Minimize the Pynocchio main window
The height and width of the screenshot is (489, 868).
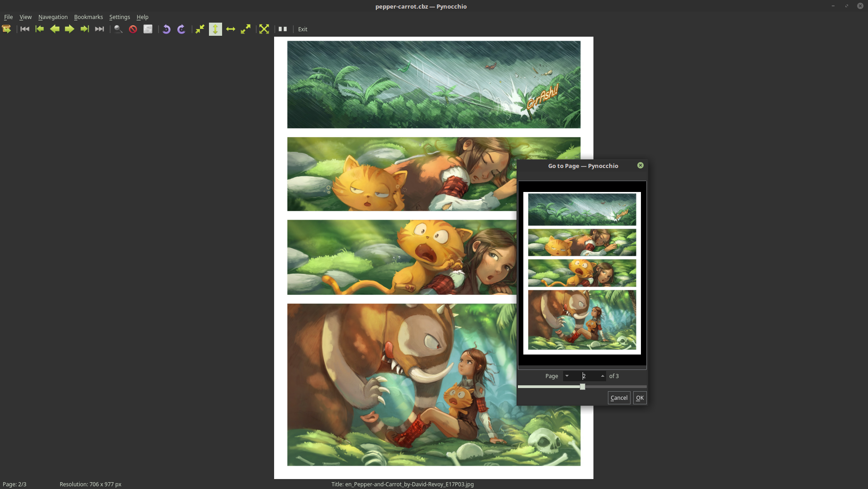tap(833, 6)
